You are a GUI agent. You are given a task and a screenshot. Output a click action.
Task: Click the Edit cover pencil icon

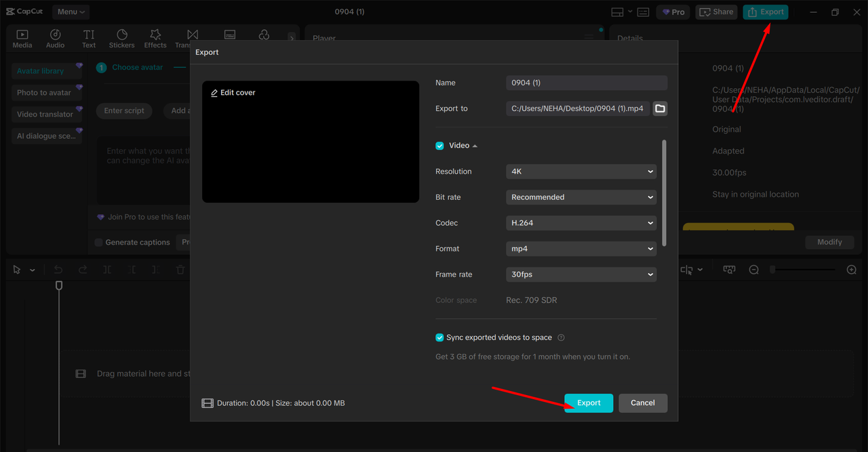tap(214, 93)
